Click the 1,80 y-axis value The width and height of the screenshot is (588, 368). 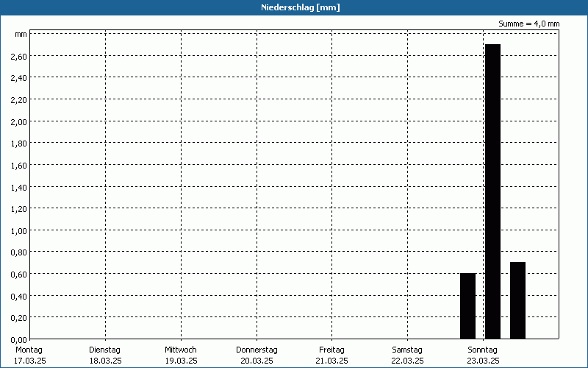(19, 144)
